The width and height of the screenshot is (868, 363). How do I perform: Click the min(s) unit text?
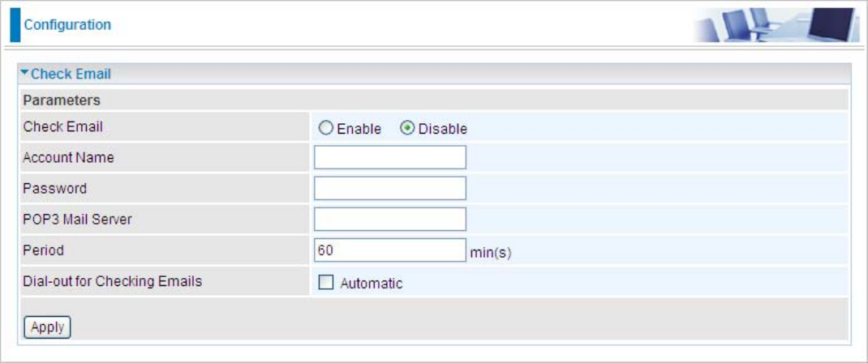[491, 252]
